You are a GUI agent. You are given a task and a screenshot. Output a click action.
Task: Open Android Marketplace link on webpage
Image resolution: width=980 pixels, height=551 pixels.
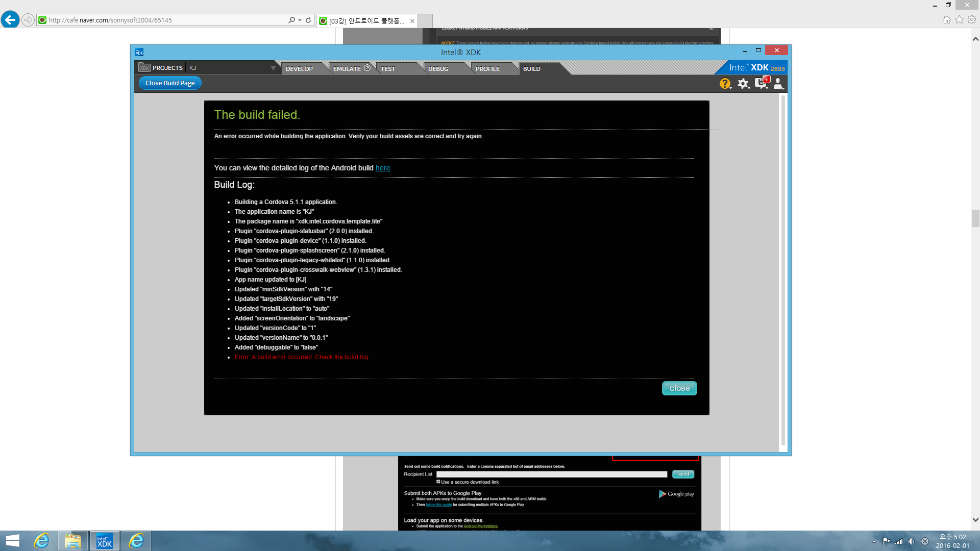(x=481, y=526)
